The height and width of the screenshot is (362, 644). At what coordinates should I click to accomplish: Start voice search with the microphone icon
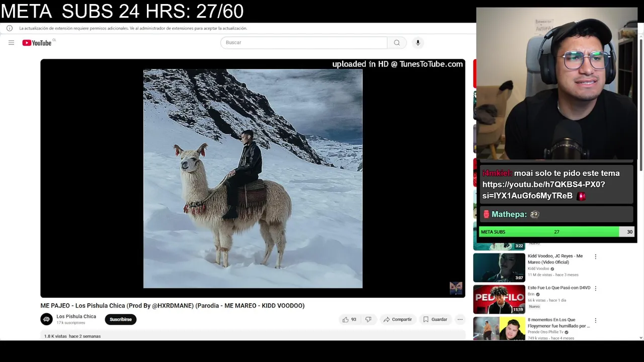[x=418, y=43]
